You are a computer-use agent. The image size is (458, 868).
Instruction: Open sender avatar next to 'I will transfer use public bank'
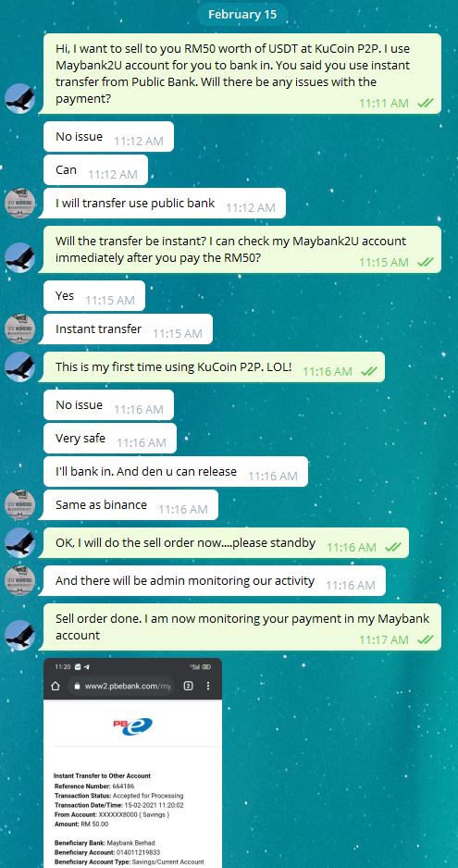(20, 204)
